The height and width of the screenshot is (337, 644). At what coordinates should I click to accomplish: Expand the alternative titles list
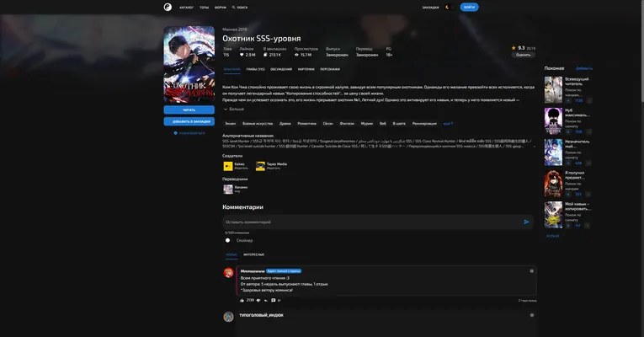[x=535, y=147]
